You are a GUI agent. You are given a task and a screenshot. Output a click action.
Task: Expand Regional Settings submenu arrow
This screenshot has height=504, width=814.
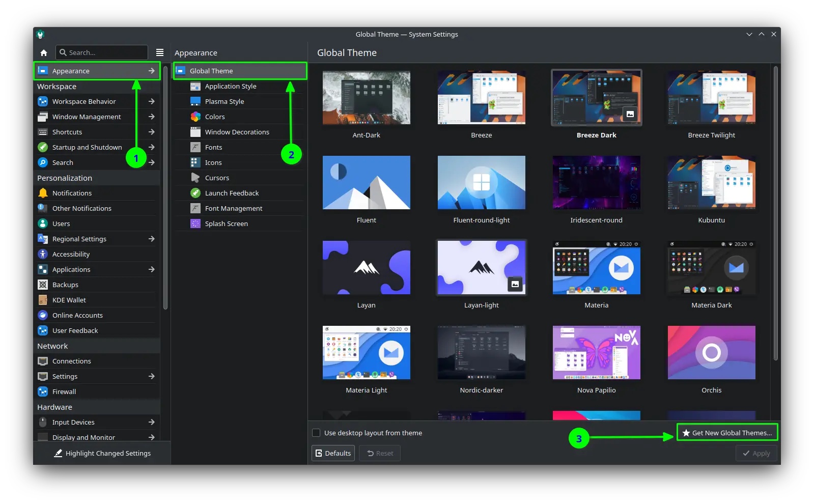(151, 239)
